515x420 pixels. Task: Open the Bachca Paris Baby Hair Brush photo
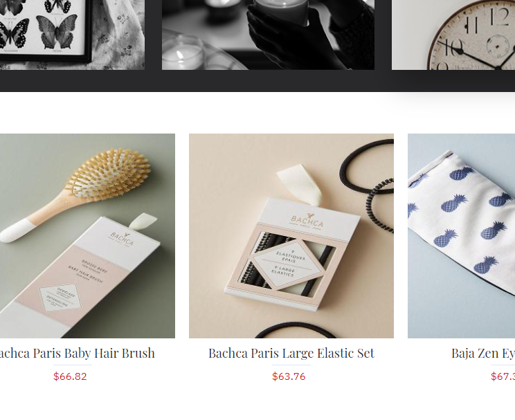click(87, 236)
